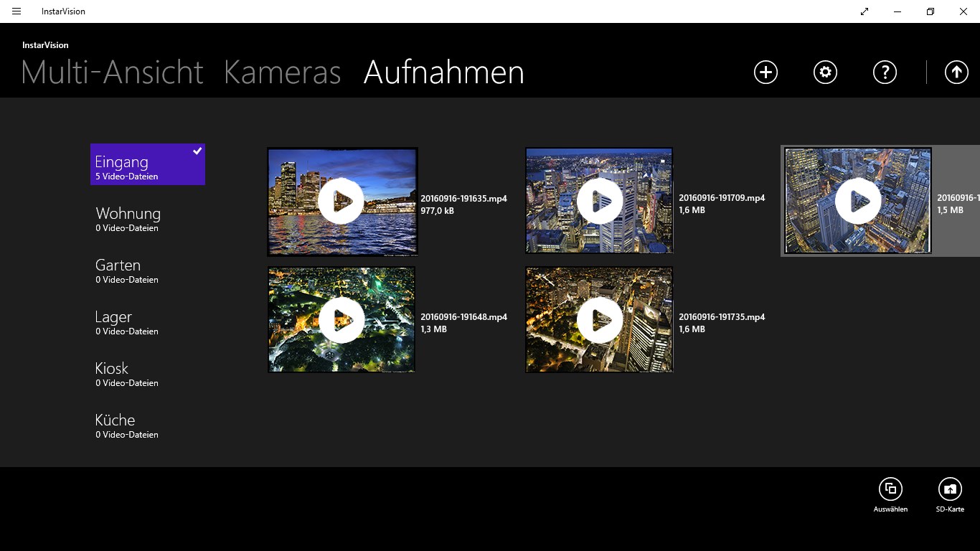
Task: Select the highlighted 1,5 MB video thumbnail
Action: (x=858, y=201)
